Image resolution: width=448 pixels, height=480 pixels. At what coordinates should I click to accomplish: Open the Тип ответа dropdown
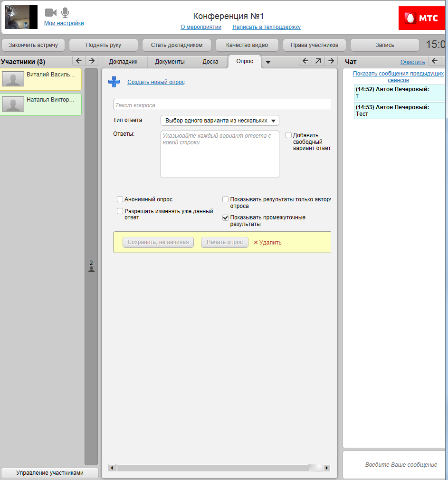[x=220, y=121]
